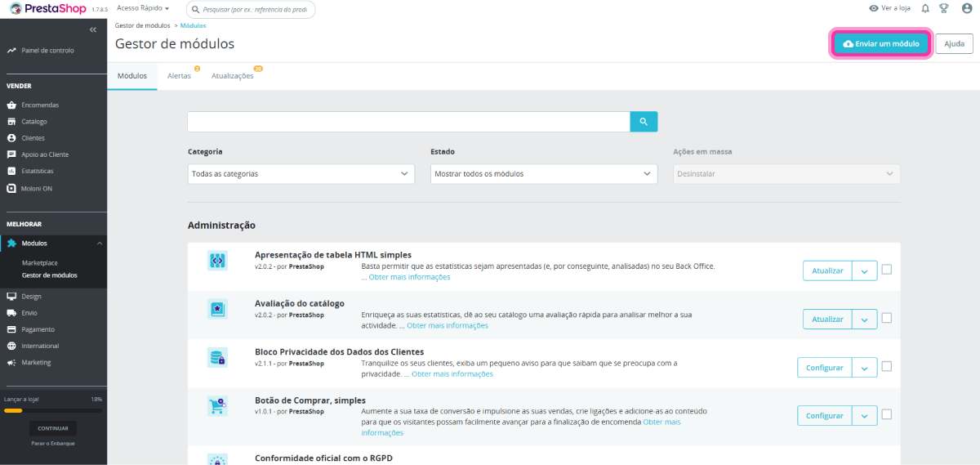The width and height of the screenshot is (980, 465).
Task: Click the Design monitor icon
Action: pyautogui.click(x=11, y=297)
